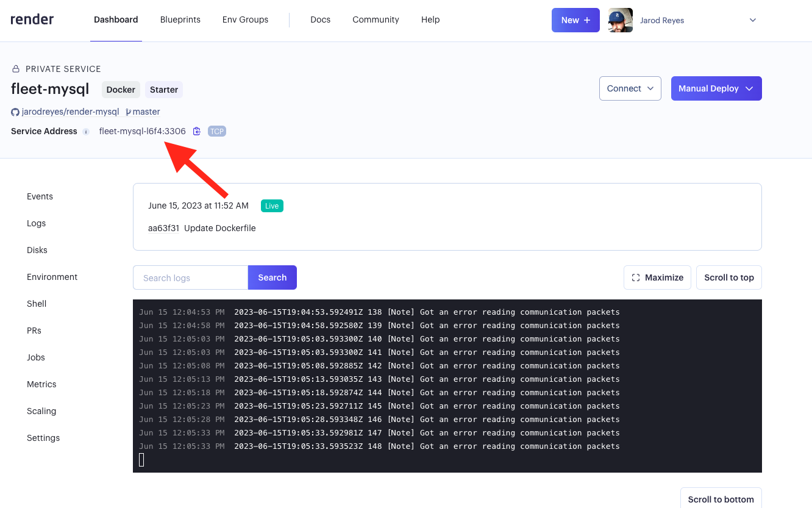Screen dimensions: 812x508
Task: Click the lock icon next to Private Service
Action: [16, 70]
